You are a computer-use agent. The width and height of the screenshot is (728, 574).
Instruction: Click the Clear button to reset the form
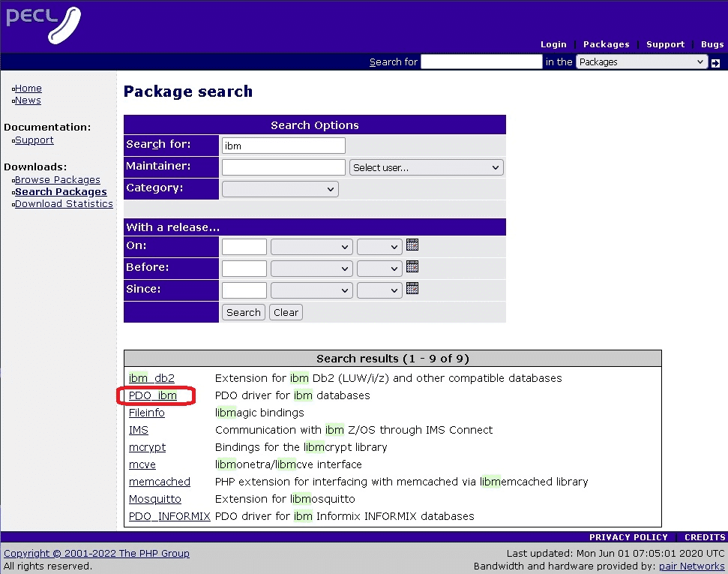click(286, 311)
